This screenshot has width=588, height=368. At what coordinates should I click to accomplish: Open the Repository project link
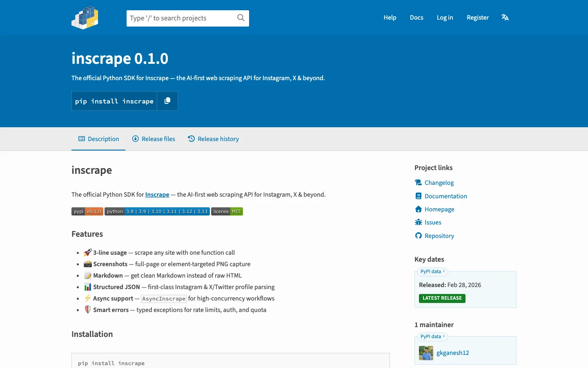(439, 236)
